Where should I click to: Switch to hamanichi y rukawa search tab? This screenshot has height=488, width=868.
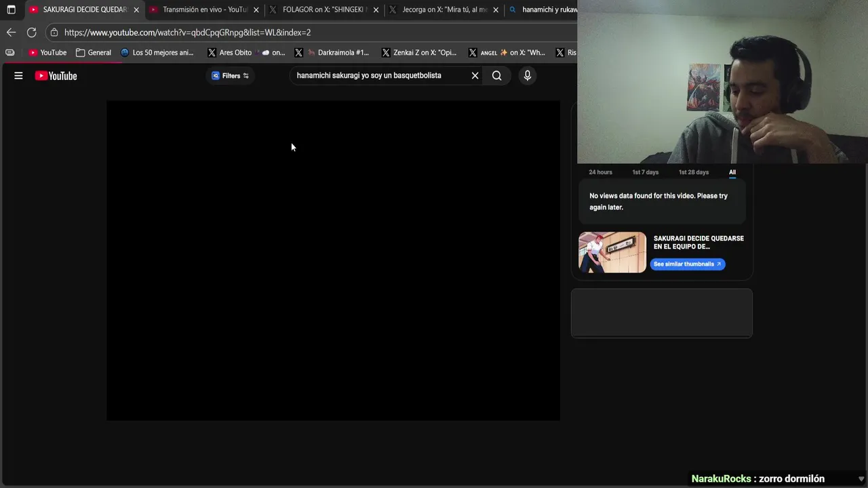(x=542, y=9)
